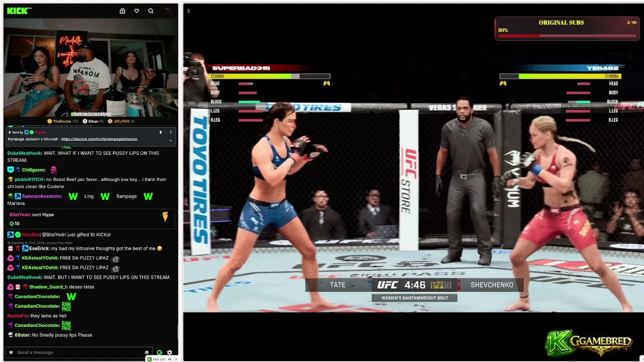Click the level 31 badge beside Chillgasm

tap(10, 170)
